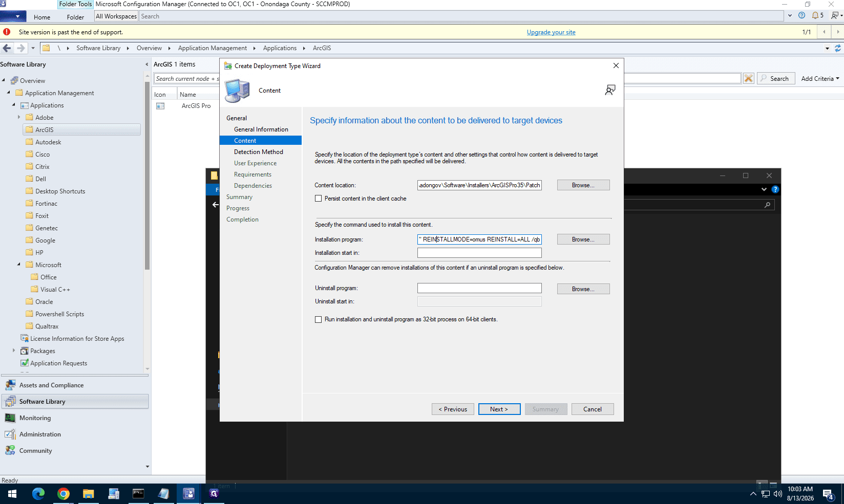Open File Explorer from the taskbar
The height and width of the screenshot is (504, 844).
point(89,494)
